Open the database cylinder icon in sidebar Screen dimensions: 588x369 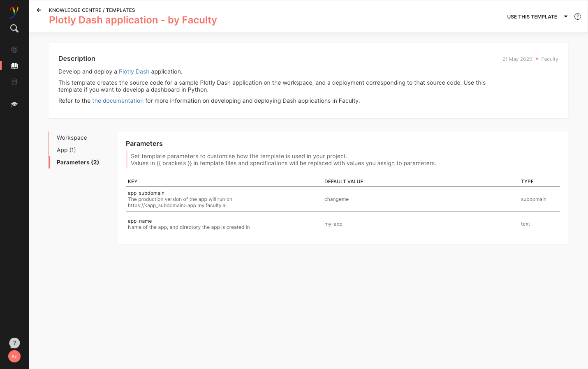point(14,82)
